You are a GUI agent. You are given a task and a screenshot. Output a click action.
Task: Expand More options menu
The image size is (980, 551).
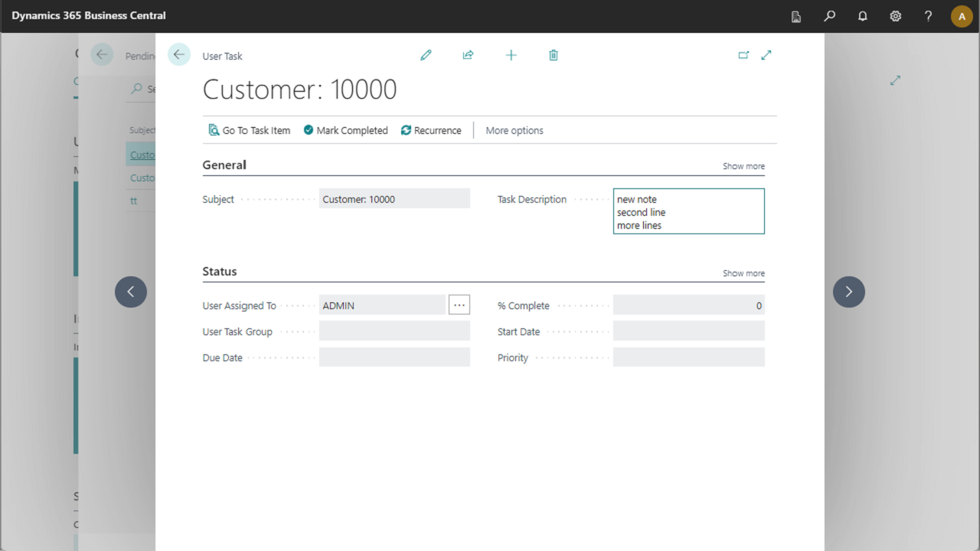[x=514, y=131]
